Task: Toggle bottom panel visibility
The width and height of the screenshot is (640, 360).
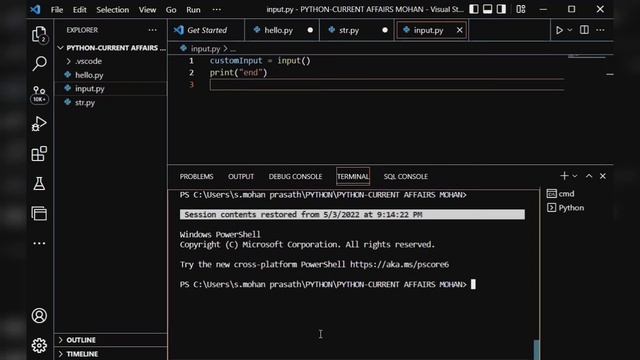Action: pyautogui.click(x=487, y=9)
